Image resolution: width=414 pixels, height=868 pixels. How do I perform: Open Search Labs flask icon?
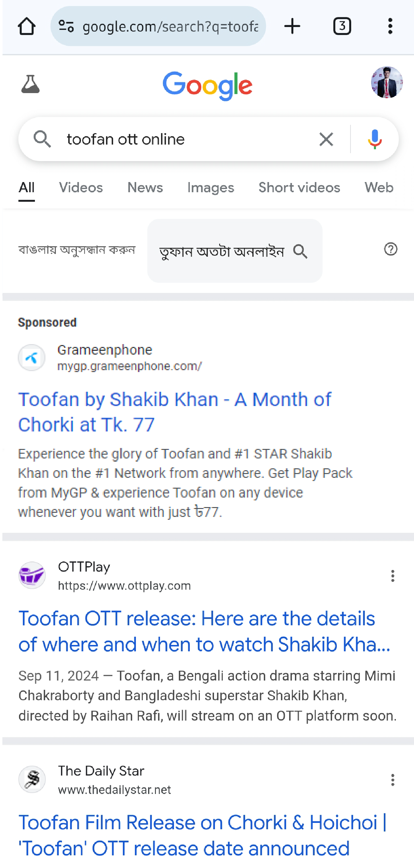click(30, 84)
